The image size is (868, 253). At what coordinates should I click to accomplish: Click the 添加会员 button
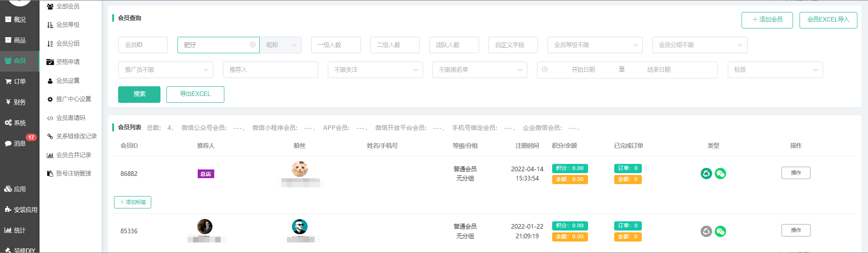pos(767,20)
